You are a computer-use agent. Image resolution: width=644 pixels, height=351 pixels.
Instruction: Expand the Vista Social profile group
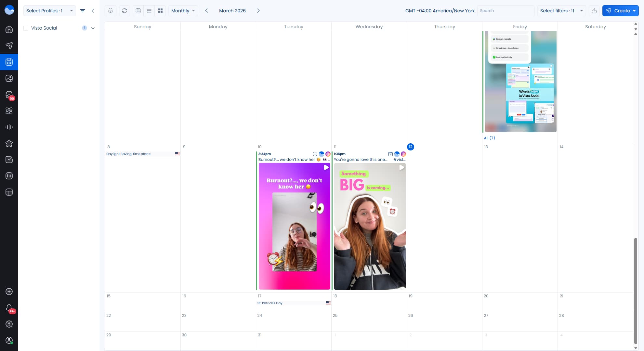93,28
